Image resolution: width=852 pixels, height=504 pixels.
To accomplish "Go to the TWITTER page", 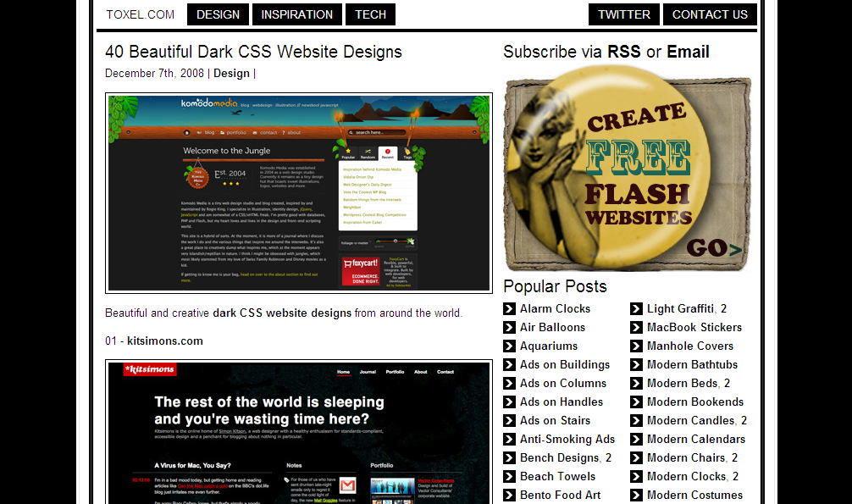I will 624,14.
